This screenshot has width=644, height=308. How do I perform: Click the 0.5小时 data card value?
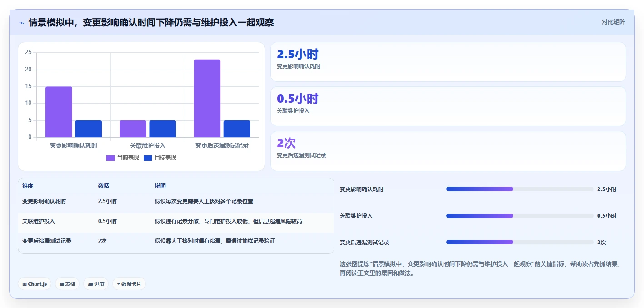point(298,99)
